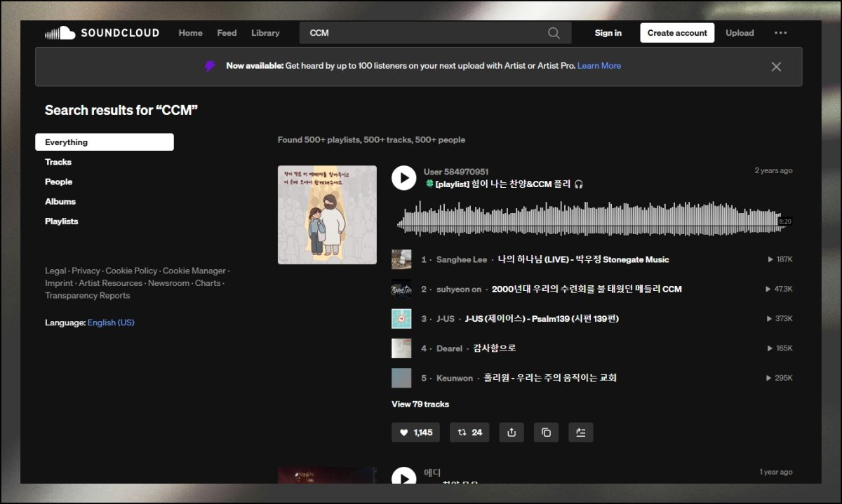
Task: Play the 힘이 나는 찬양&CCM playlist
Action: click(x=403, y=178)
